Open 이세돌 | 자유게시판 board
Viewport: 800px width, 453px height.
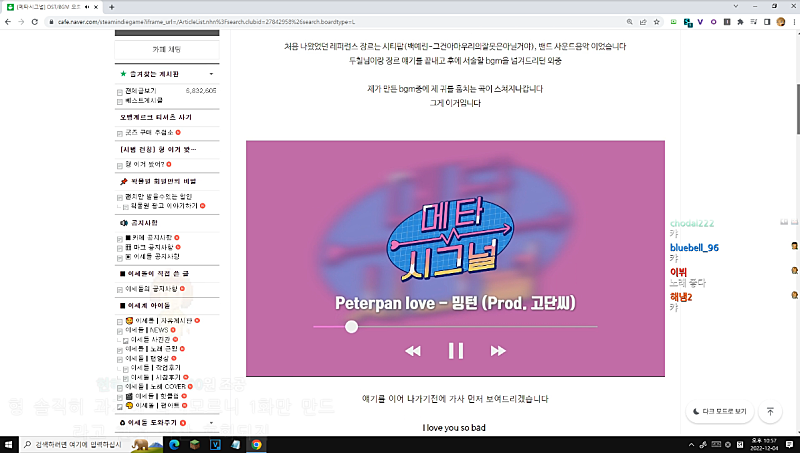(x=159, y=321)
